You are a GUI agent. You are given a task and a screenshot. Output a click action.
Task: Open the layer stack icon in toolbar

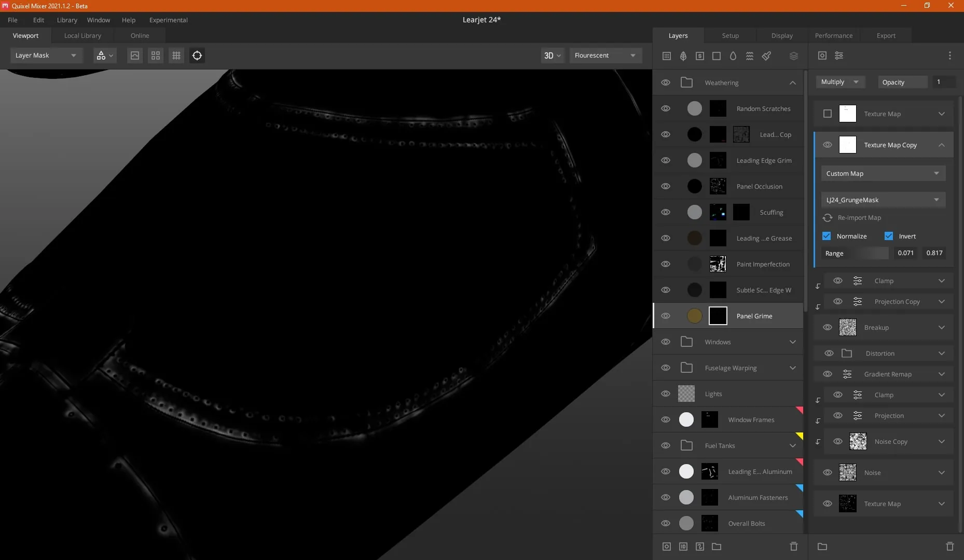point(793,55)
